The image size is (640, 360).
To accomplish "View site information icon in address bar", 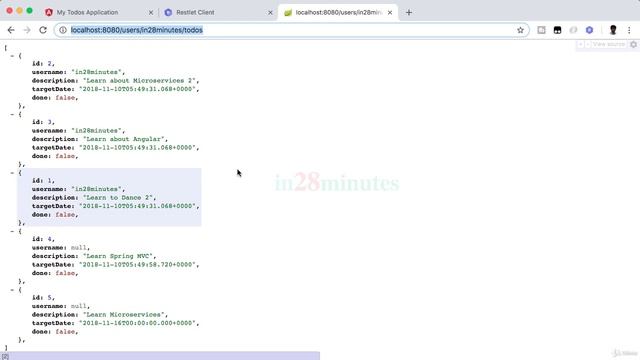I will click(63, 30).
